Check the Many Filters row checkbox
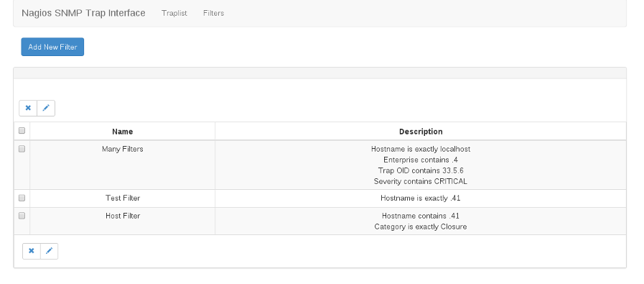This screenshot has height=284, width=644. click(x=22, y=149)
